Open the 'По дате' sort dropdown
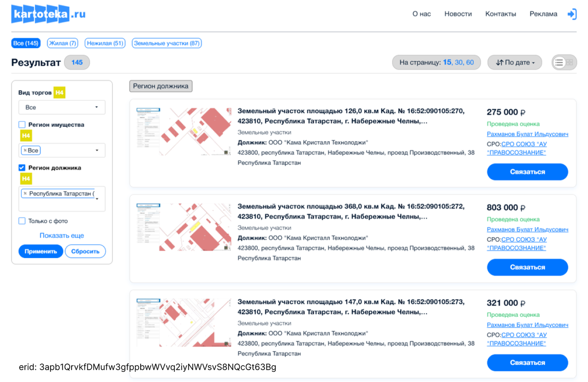588x382 pixels. pyautogui.click(x=514, y=62)
